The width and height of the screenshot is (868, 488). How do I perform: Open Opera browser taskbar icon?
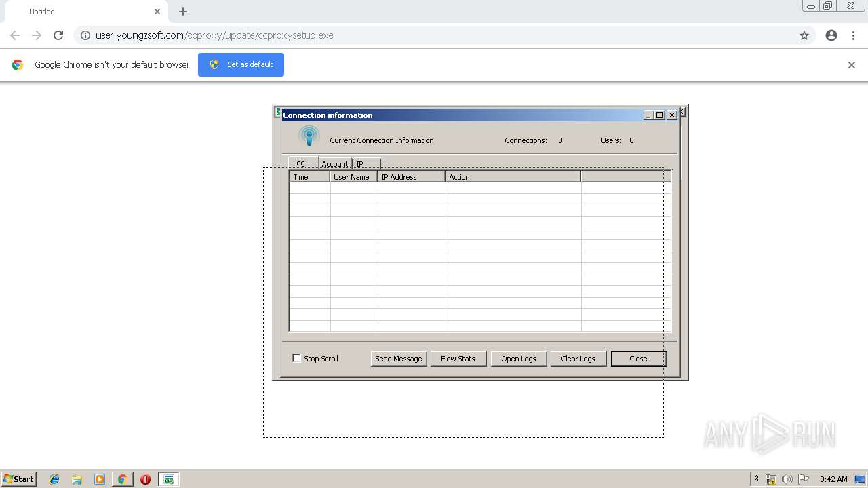pyautogui.click(x=145, y=479)
